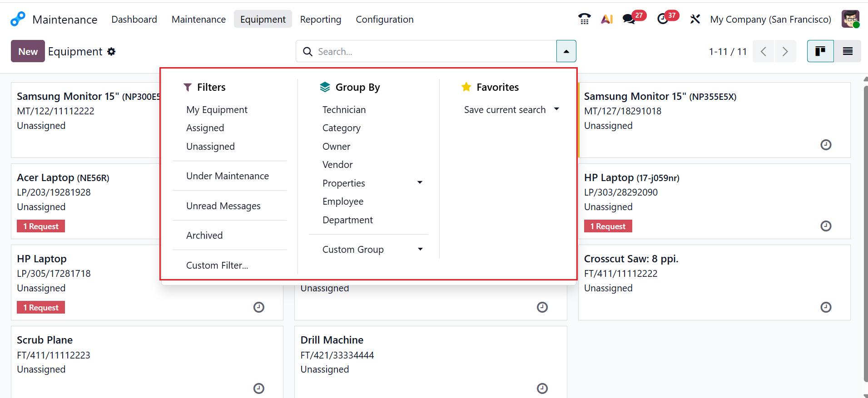Click the Odoo Maintenance app logo icon
The image size is (868, 398).
pos(18,19)
